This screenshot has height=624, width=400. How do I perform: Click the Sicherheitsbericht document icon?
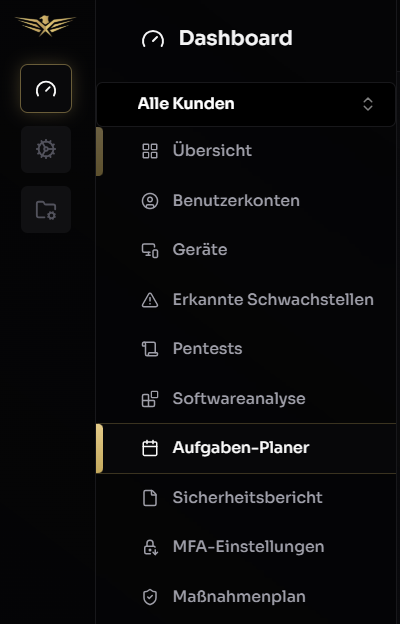(x=150, y=498)
